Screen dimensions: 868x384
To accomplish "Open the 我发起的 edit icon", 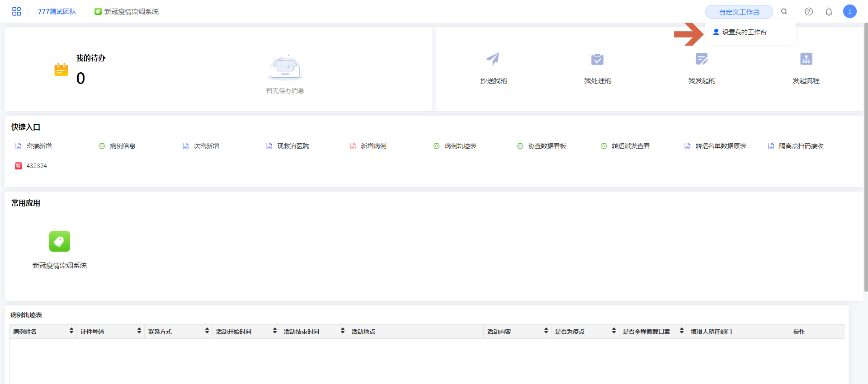I will click(x=702, y=59).
